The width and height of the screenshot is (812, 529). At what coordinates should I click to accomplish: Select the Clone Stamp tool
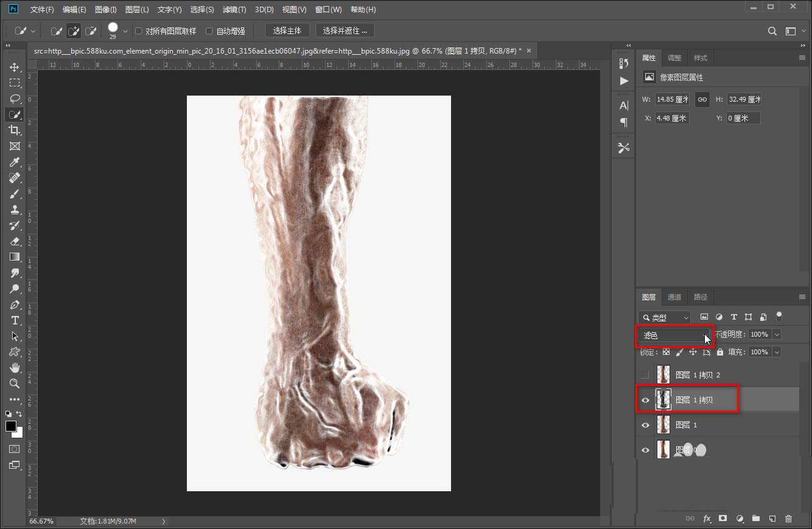(15, 209)
